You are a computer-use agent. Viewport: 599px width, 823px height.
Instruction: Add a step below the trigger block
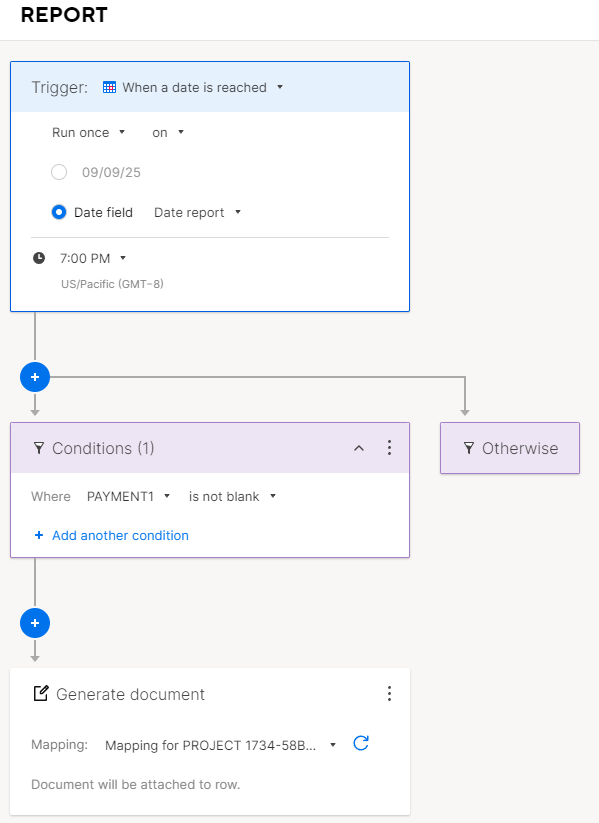[x=35, y=377]
